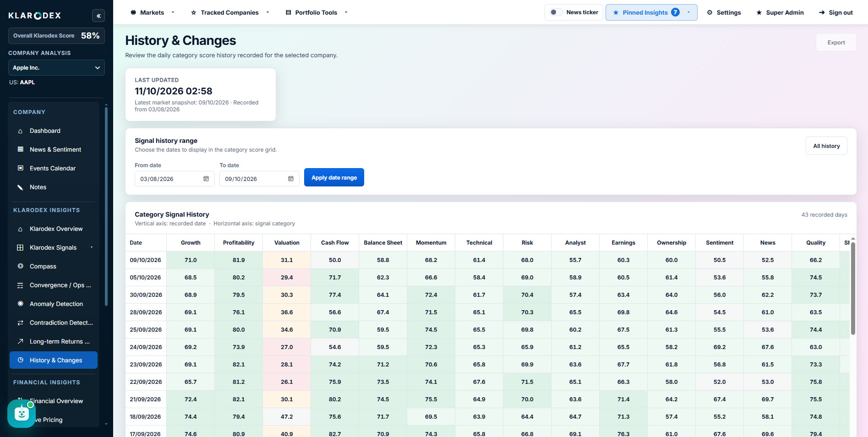Screen dimensions: 868x437
Task: Open the chatbot assistant icon
Action: point(22,414)
